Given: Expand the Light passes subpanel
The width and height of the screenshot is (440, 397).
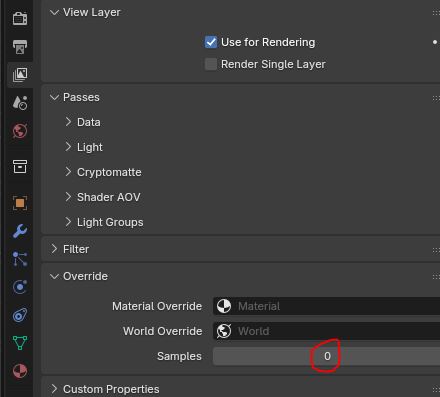Looking at the screenshot, I should pyautogui.click(x=68, y=147).
